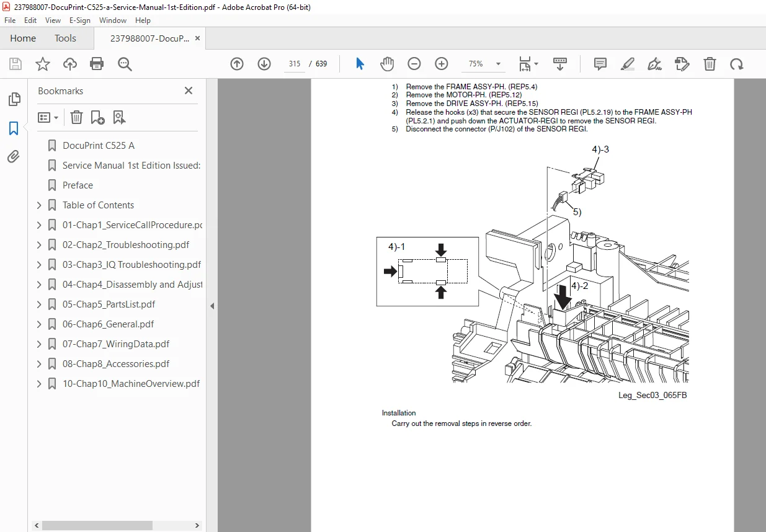This screenshot has height=532, width=766.
Task: Click the Delete page trash icon in toolbar
Action: point(710,64)
